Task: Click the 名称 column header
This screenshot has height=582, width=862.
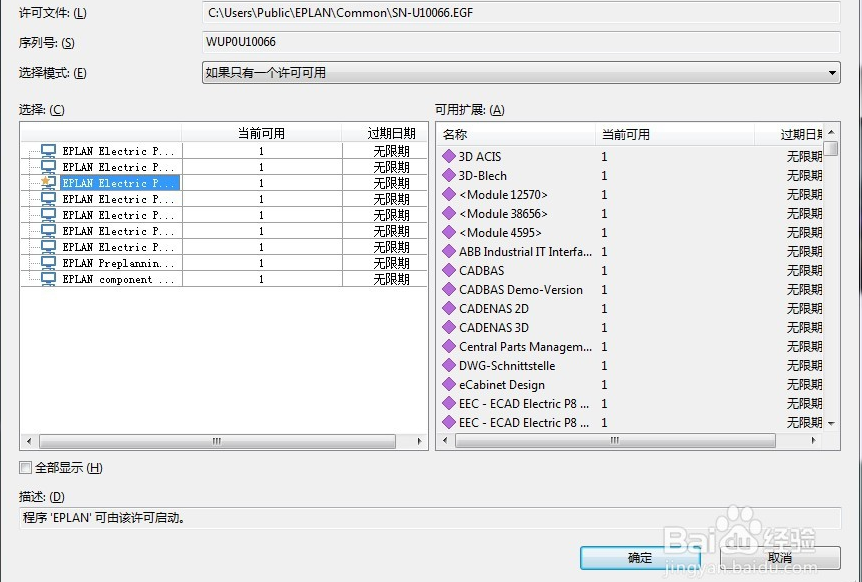Action: 516,134
